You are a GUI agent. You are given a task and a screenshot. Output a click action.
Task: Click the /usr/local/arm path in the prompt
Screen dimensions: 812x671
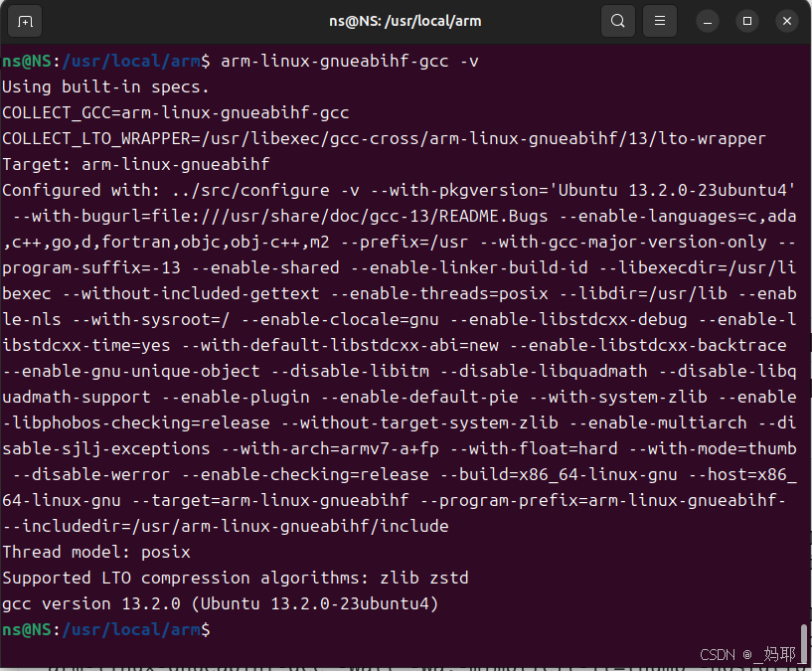(129, 629)
